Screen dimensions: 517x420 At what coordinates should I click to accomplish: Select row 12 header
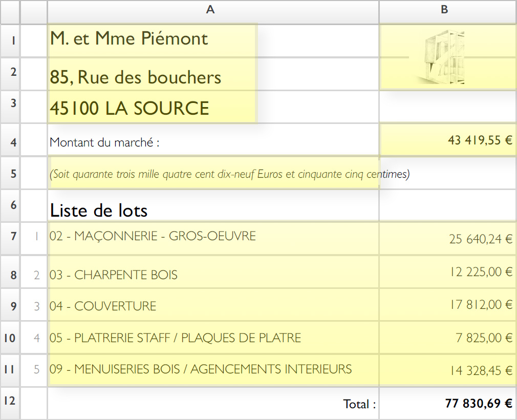10,402
